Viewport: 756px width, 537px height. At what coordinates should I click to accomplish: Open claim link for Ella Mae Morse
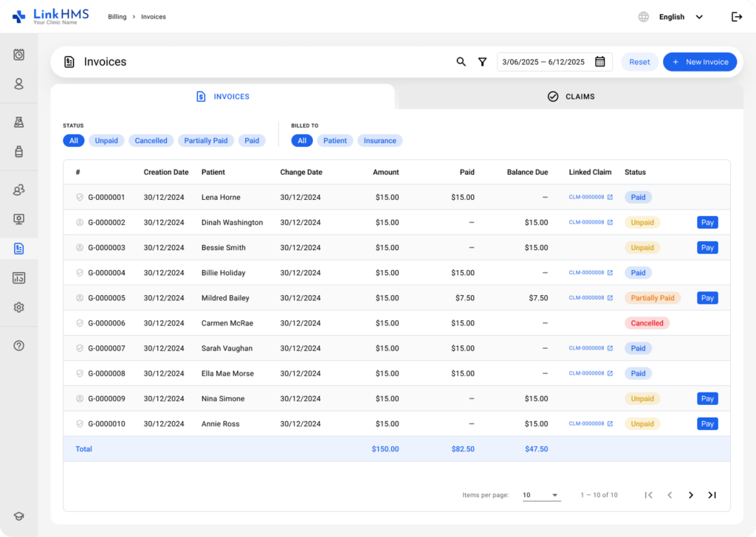pyautogui.click(x=591, y=373)
